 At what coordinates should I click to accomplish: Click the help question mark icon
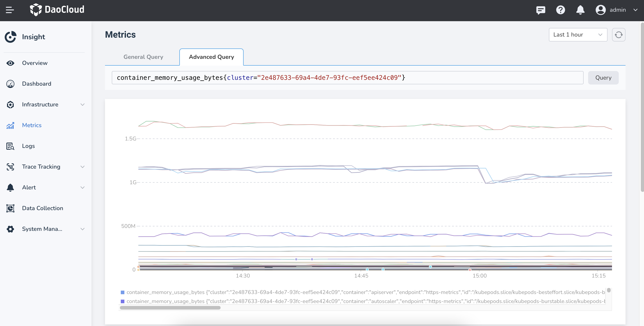(x=560, y=10)
